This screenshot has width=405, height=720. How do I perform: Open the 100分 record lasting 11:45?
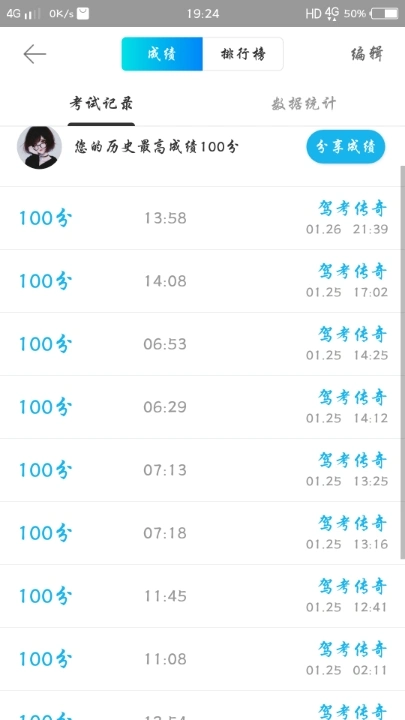(202, 596)
